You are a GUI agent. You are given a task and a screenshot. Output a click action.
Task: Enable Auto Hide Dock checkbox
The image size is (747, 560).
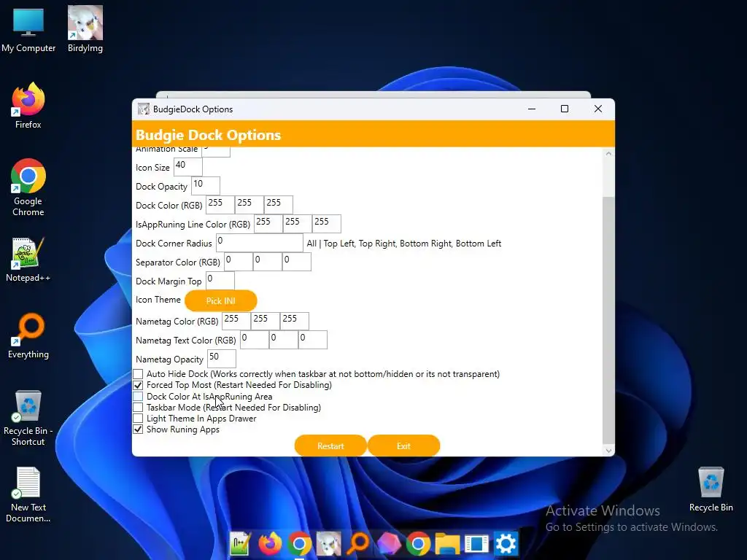tap(138, 374)
